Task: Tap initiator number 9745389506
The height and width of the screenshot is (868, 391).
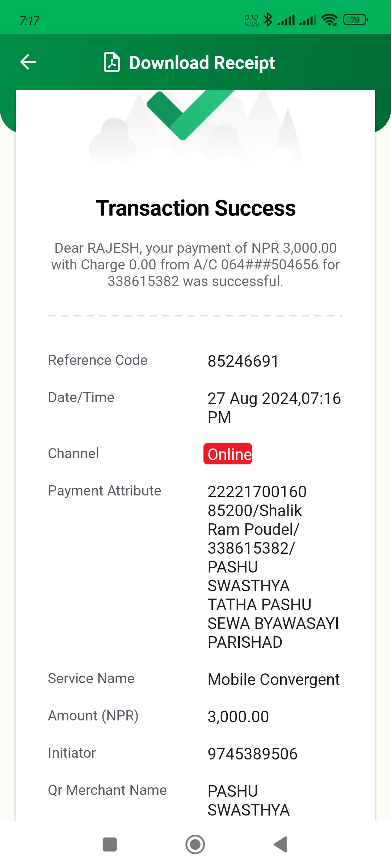Action: pos(253,754)
